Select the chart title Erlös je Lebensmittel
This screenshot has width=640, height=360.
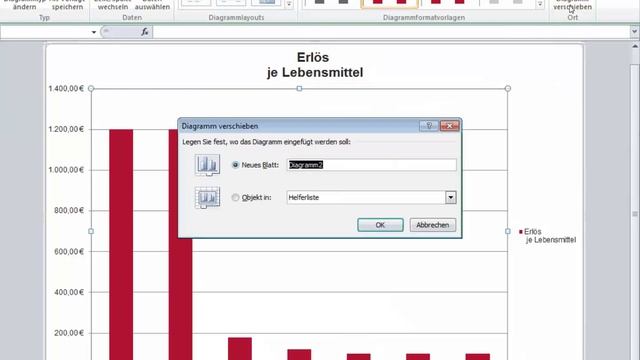(x=314, y=65)
